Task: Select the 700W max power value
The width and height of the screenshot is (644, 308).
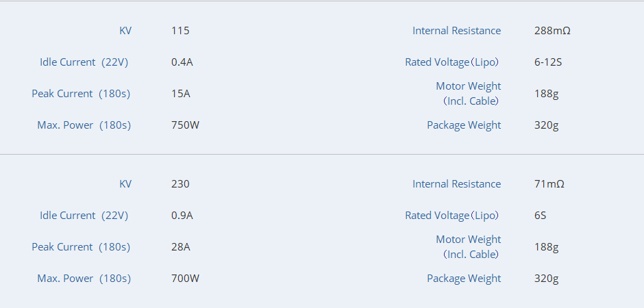Action: click(x=185, y=279)
